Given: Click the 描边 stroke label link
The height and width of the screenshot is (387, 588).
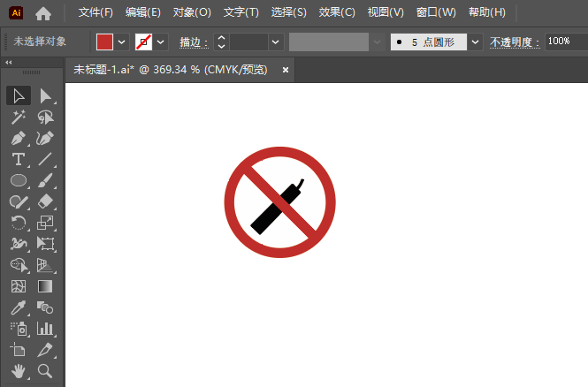Looking at the screenshot, I should point(194,42).
